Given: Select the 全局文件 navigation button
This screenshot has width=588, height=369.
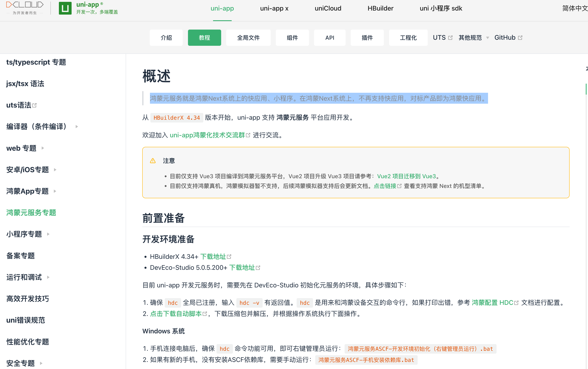Looking at the screenshot, I should tap(248, 38).
